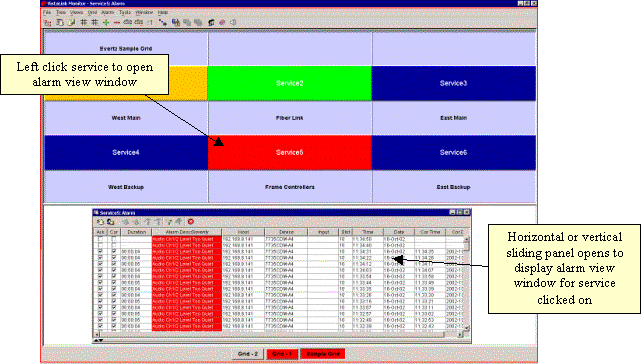Click the West Main label cell
The width and height of the screenshot is (643, 364).
click(x=126, y=118)
